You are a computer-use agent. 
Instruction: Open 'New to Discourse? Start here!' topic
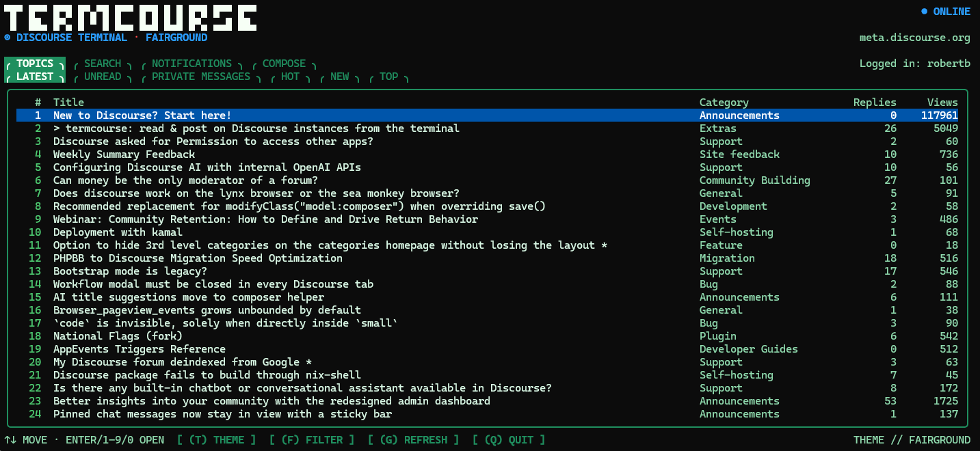[x=487, y=115]
